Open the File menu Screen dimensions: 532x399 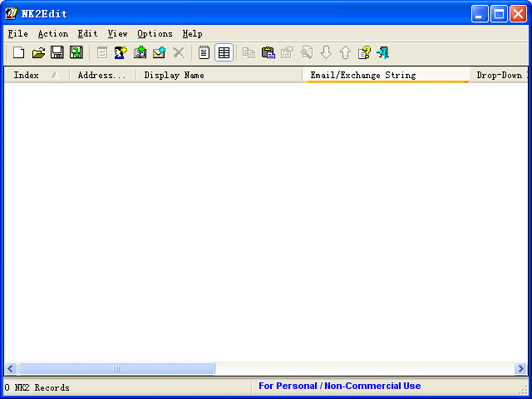pos(17,33)
